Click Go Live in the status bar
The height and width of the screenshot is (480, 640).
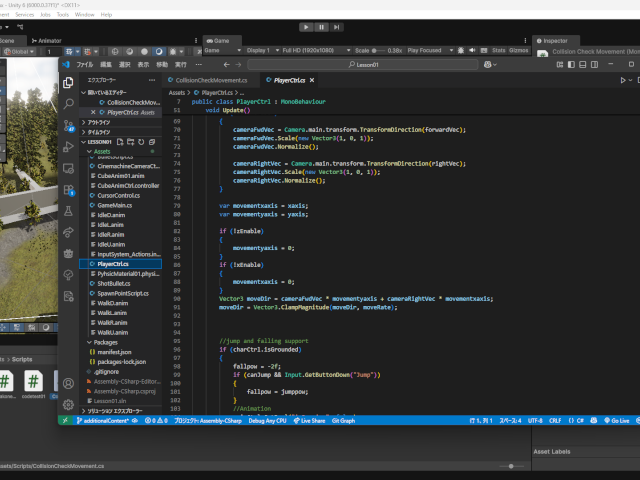pos(617,421)
